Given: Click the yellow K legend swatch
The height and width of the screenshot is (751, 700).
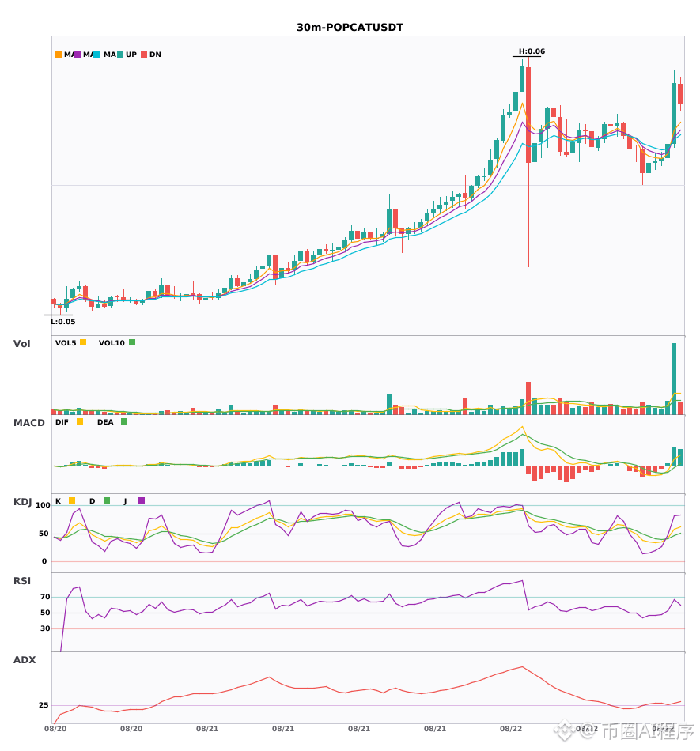Looking at the screenshot, I should click(x=72, y=500).
